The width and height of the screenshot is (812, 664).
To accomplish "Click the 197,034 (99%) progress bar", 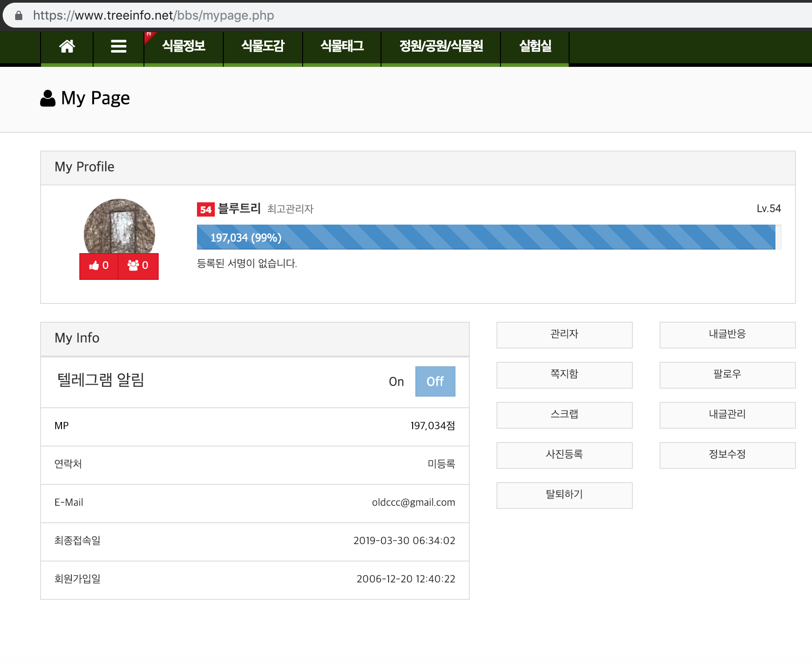I will pos(486,238).
